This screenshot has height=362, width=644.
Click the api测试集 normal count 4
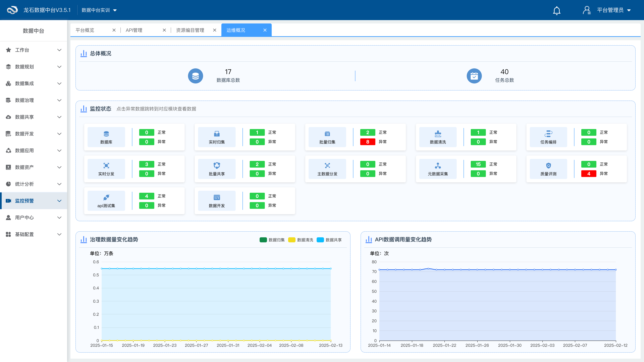tap(147, 196)
